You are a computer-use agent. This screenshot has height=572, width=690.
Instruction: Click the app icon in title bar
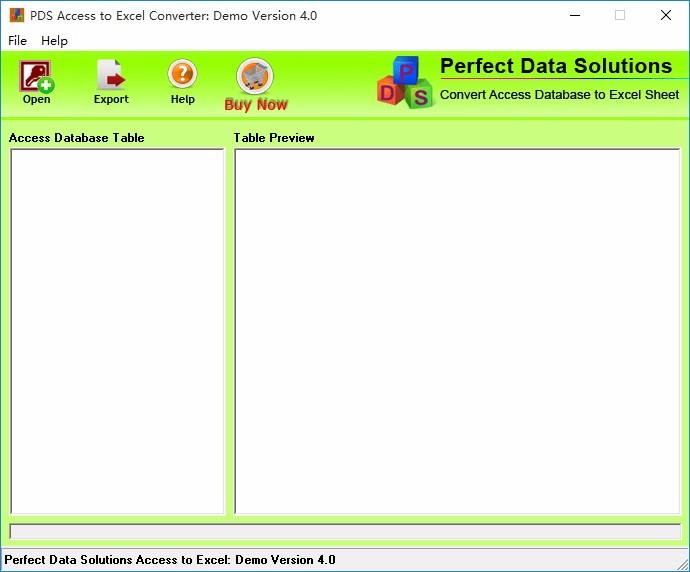[17, 15]
